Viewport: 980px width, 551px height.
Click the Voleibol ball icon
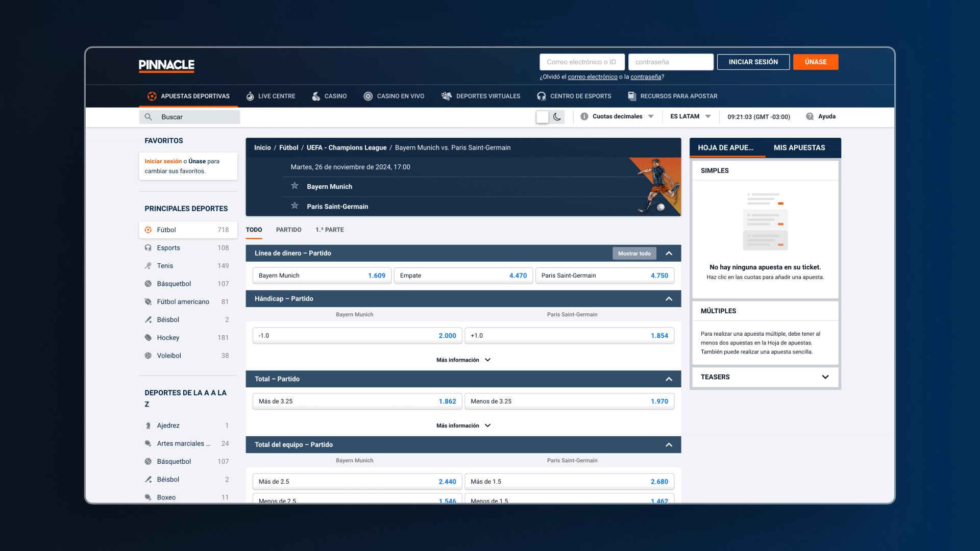tap(148, 356)
